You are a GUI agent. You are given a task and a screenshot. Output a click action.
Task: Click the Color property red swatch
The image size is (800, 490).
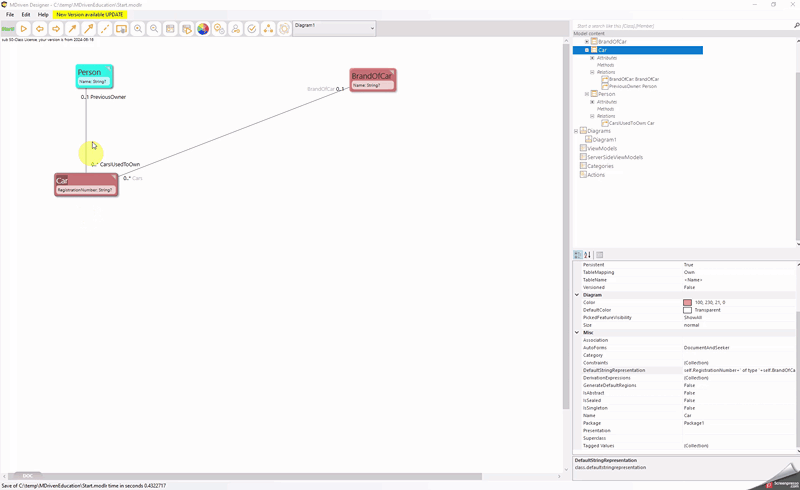[x=688, y=302]
